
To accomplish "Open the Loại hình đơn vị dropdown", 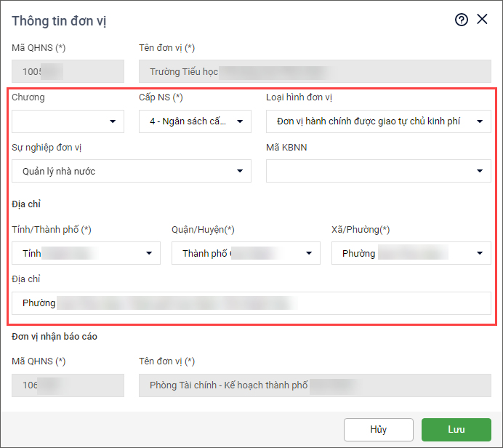I will click(x=378, y=121).
